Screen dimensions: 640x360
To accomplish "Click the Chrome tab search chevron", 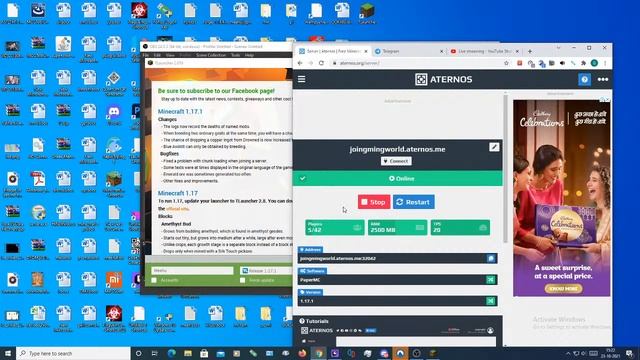I will [x=558, y=48].
